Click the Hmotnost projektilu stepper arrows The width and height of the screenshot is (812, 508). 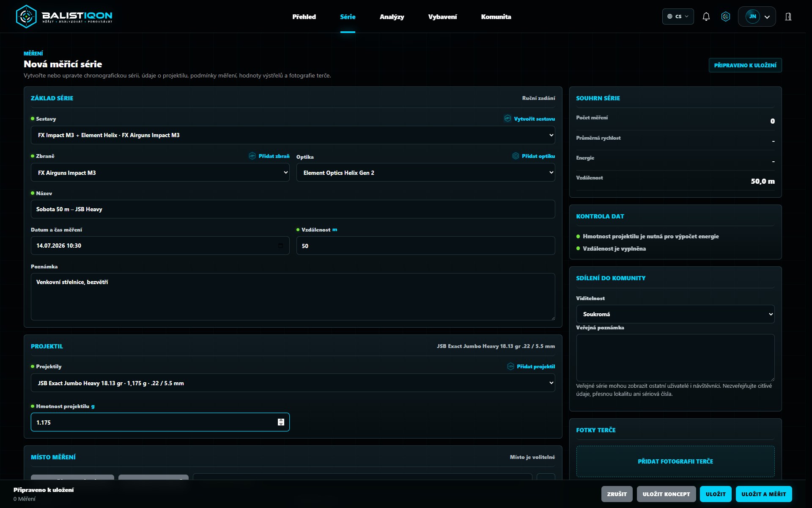click(281, 422)
